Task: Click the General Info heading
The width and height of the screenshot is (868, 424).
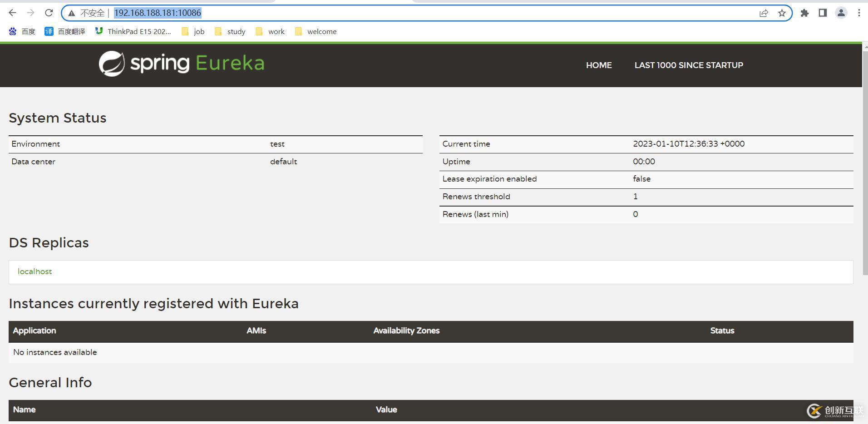Action: pyautogui.click(x=50, y=383)
